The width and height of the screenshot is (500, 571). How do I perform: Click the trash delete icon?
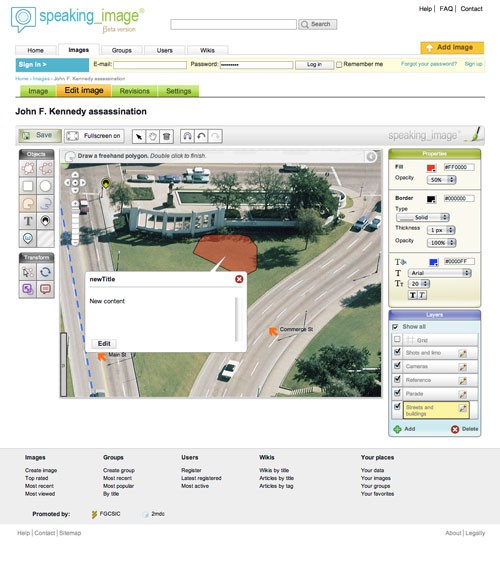coord(166,137)
